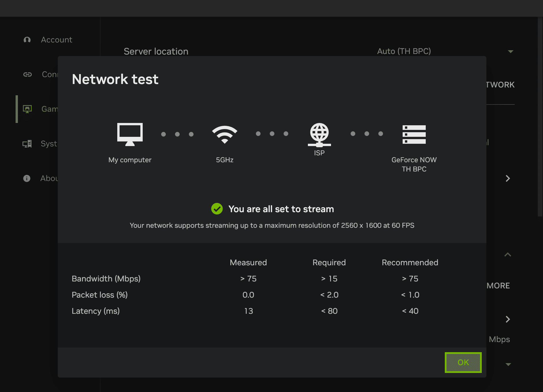Screen dimensions: 543x392
Task: Click the Account headset icon
Action: (27, 40)
